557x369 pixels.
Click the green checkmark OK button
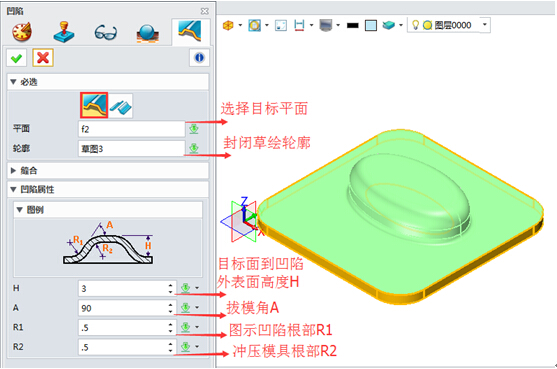(16, 58)
